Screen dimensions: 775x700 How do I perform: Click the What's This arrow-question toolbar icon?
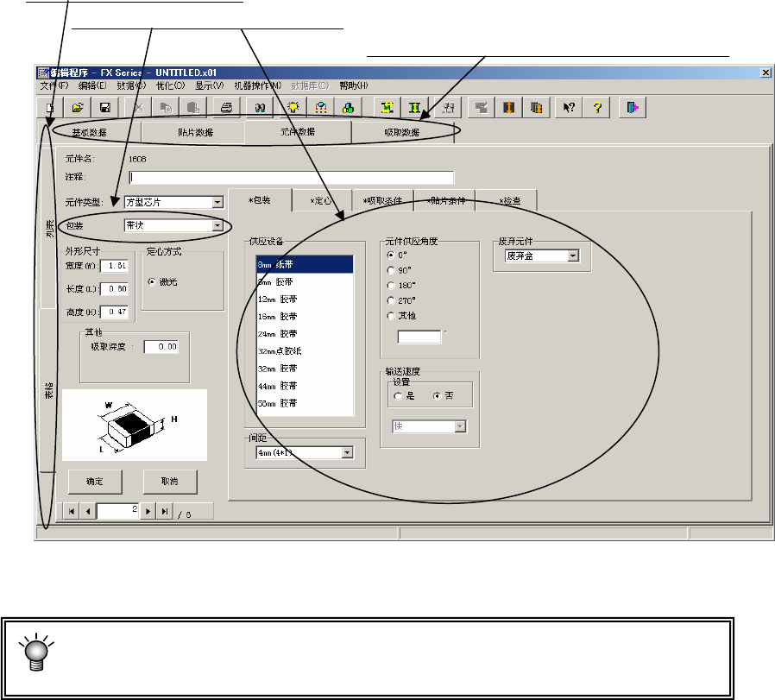pos(569,107)
